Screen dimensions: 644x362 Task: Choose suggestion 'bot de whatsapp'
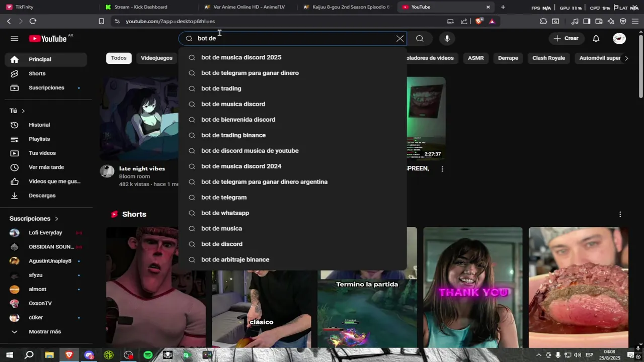292,213
